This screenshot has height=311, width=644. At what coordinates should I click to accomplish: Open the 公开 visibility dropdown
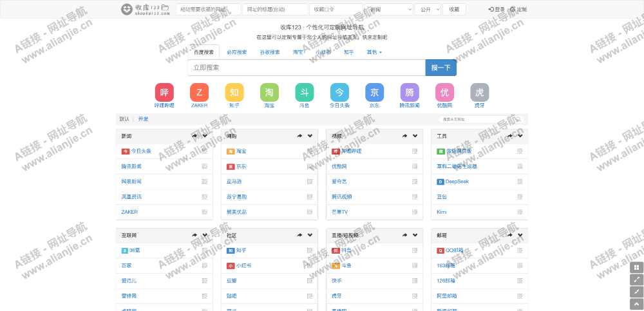click(428, 10)
